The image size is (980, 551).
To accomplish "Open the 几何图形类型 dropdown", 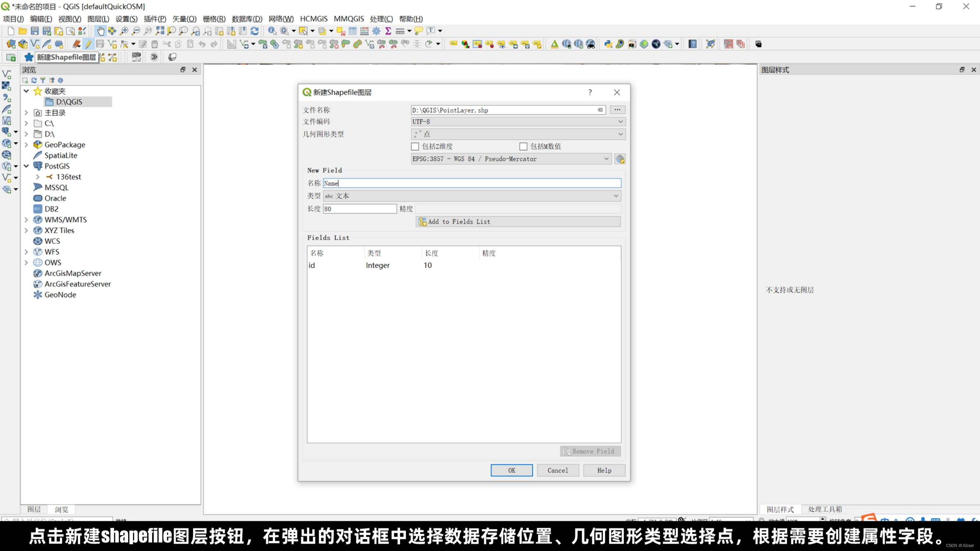I will pyautogui.click(x=518, y=134).
